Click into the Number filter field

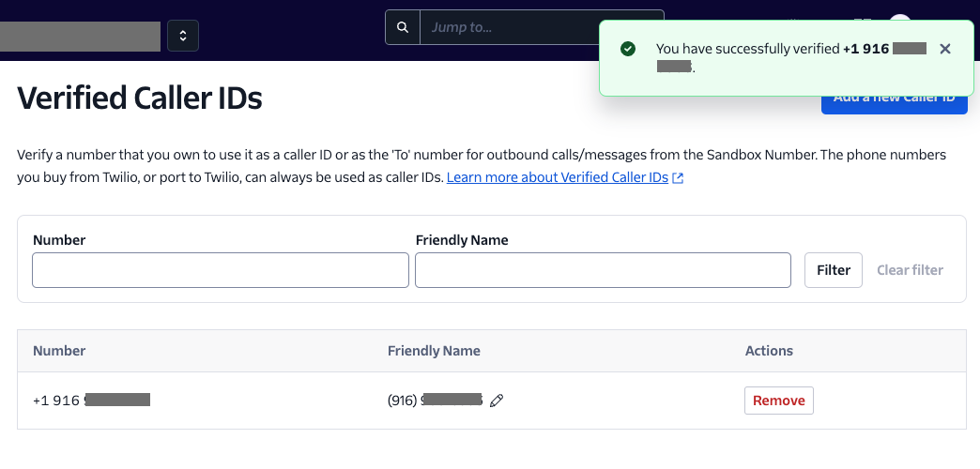(x=221, y=270)
